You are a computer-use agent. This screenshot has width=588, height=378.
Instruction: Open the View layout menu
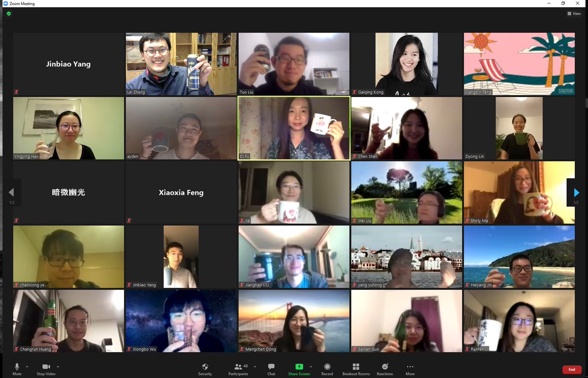pos(574,14)
